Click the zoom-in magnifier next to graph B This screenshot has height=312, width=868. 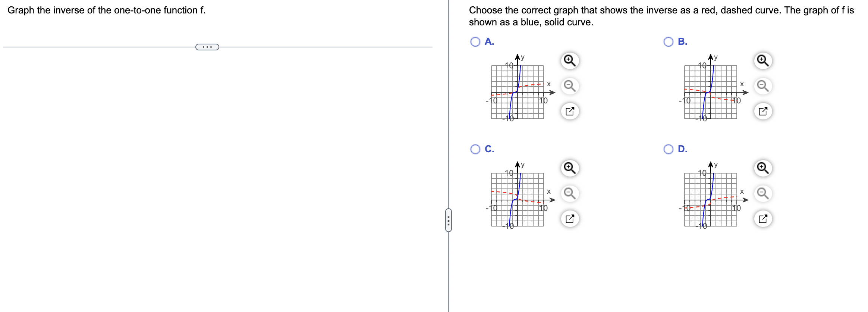[762, 60]
